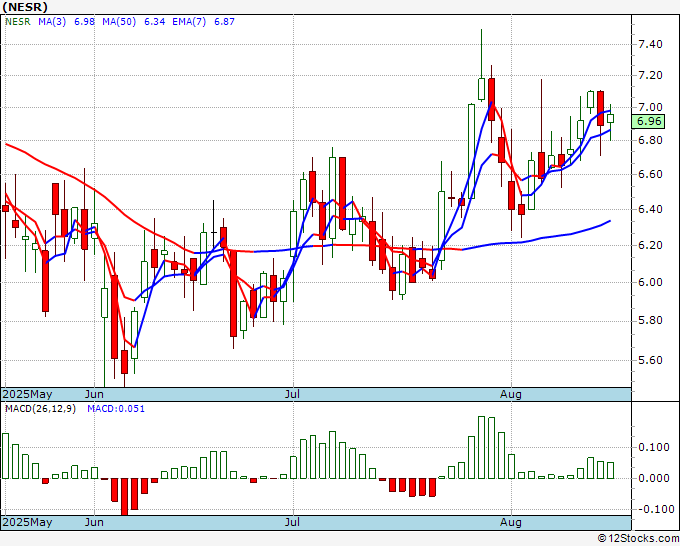Click the 5.80 price axis label
The width and height of the screenshot is (680, 546).
pos(650,320)
